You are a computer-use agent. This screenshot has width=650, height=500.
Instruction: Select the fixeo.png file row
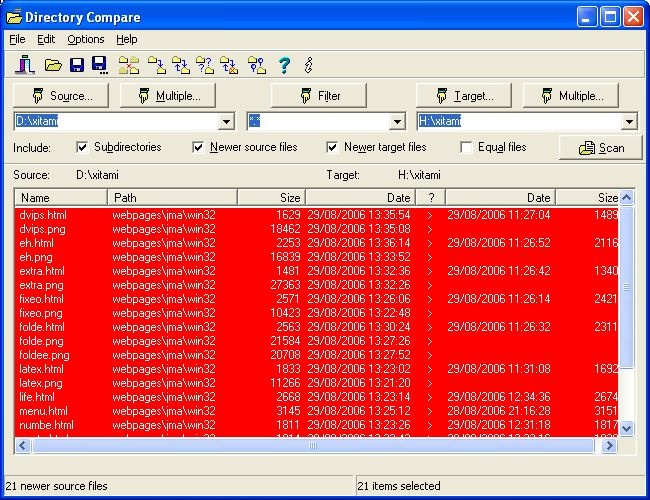[317, 313]
